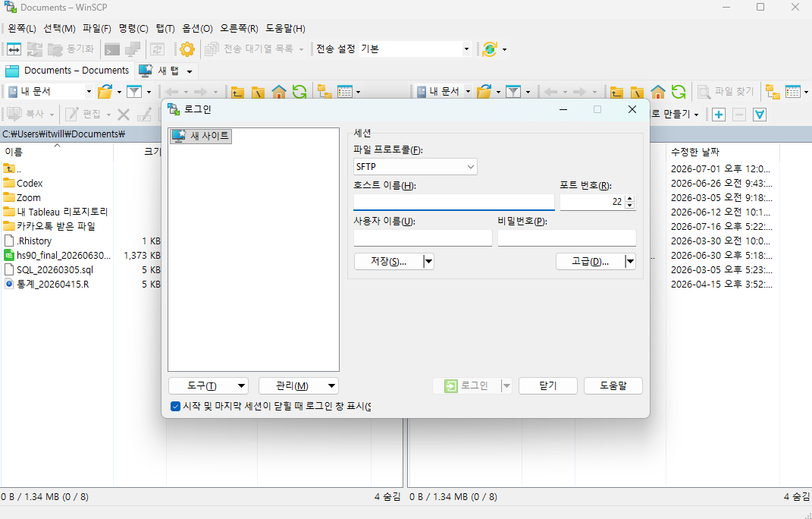Toggle the show login window at startup checkbox
Image resolution: width=812 pixels, height=519 pixels.
[x=175, y=406]
